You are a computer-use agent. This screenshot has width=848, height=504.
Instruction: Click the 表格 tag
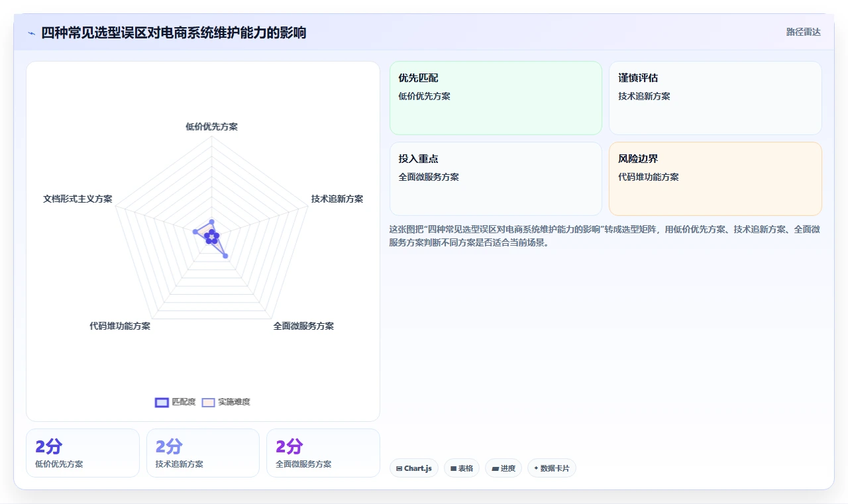[x=462, y=468]
